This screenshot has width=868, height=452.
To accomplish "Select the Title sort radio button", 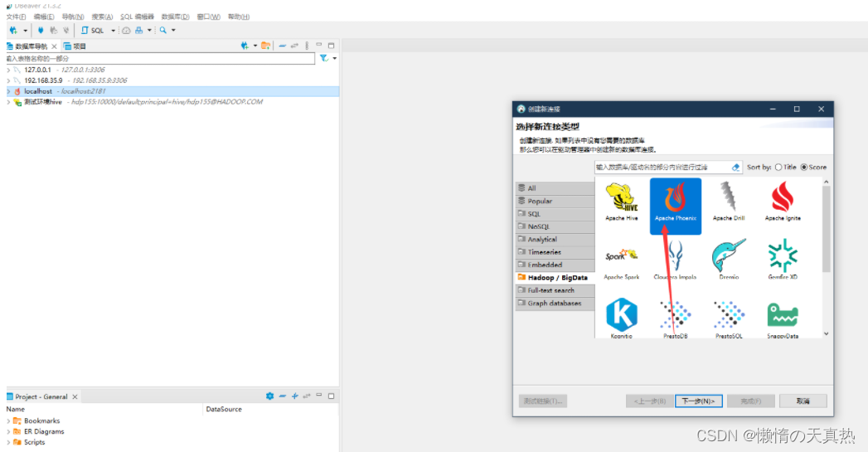I will (778, 168).
